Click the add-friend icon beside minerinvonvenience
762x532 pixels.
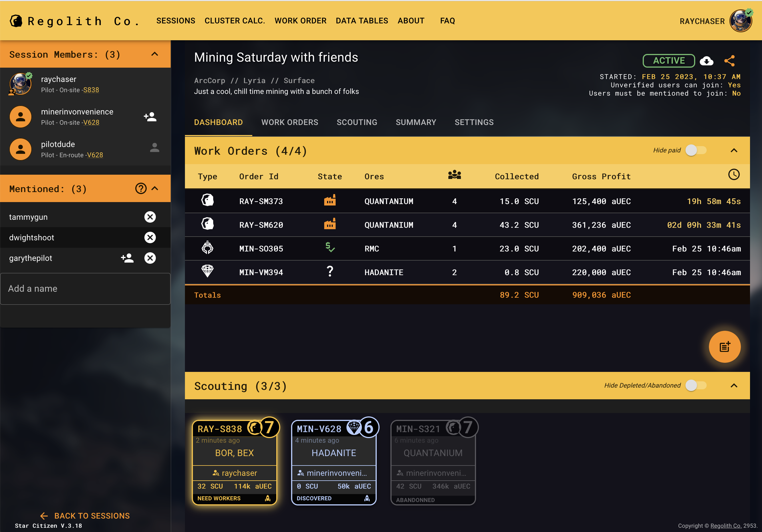click(150, 116)
